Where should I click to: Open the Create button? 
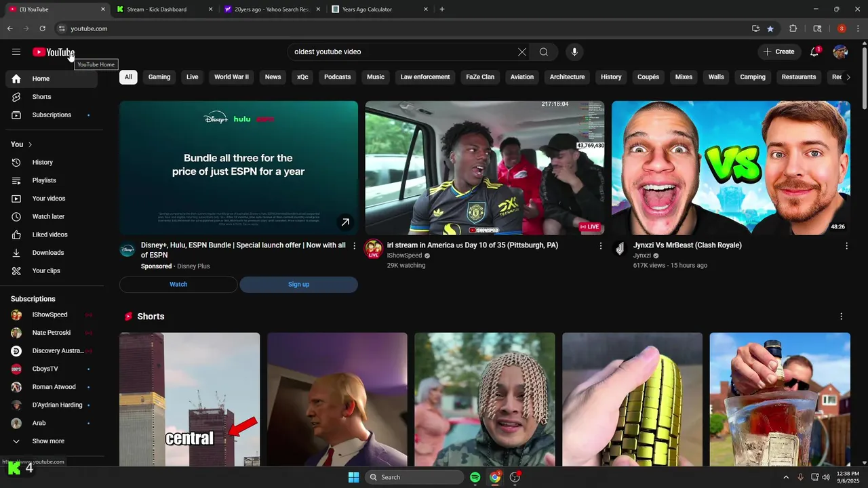pyautogui.click(x=778, y=52)
